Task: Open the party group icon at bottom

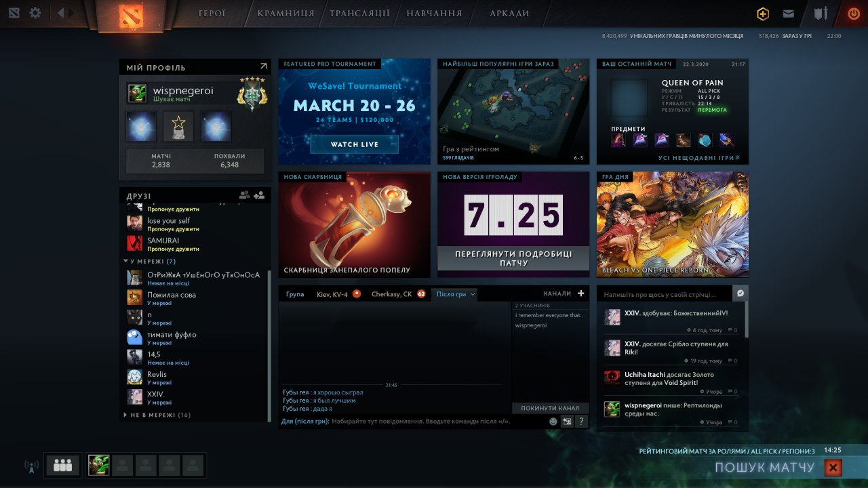Action: tap(62, 465)
